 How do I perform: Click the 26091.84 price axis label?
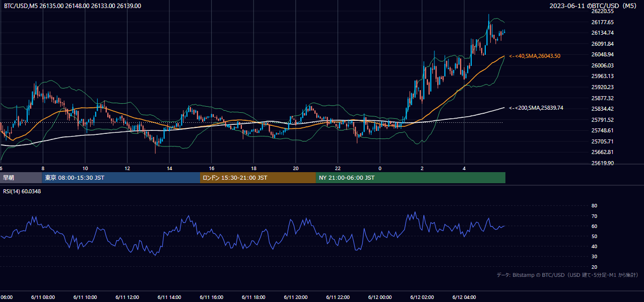click(x=602, y=44)
